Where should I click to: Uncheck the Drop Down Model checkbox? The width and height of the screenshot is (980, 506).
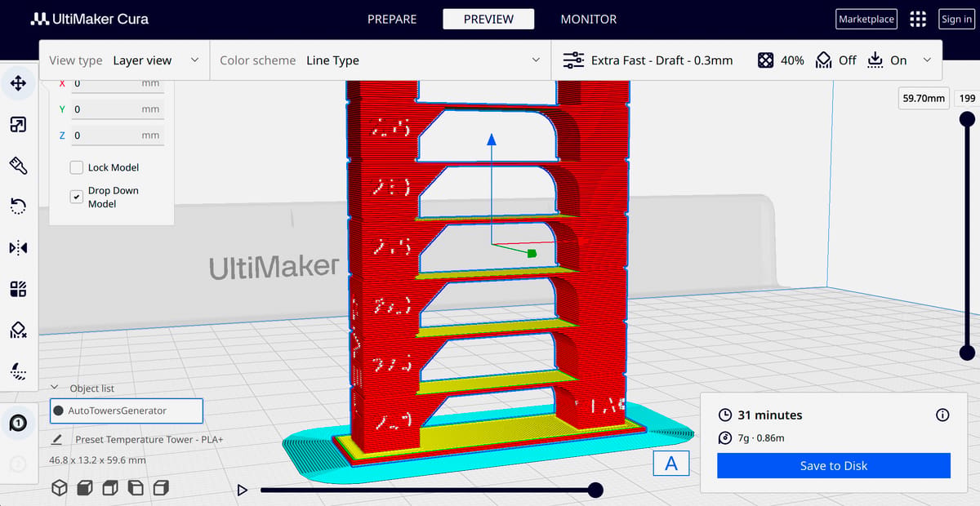76,197
